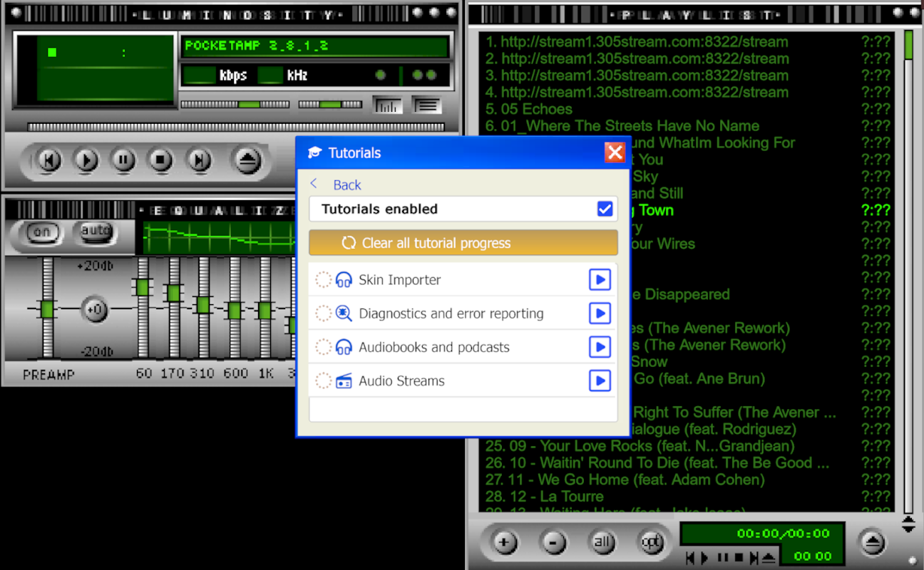This screenshot has width=924, height=570.
Task: Turn the equalizer on
Action: (x=43, y=232)
